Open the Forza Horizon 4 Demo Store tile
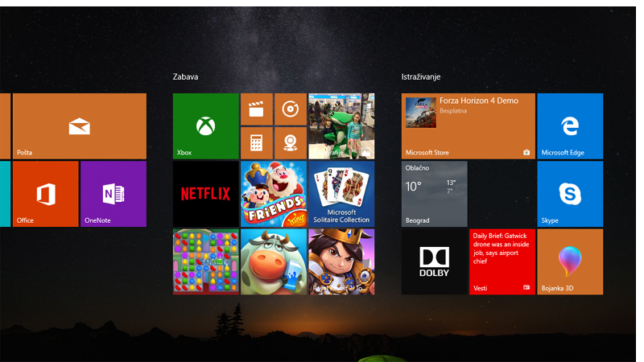The height and width of the screenshot is (362, 644). pos(468,125)
